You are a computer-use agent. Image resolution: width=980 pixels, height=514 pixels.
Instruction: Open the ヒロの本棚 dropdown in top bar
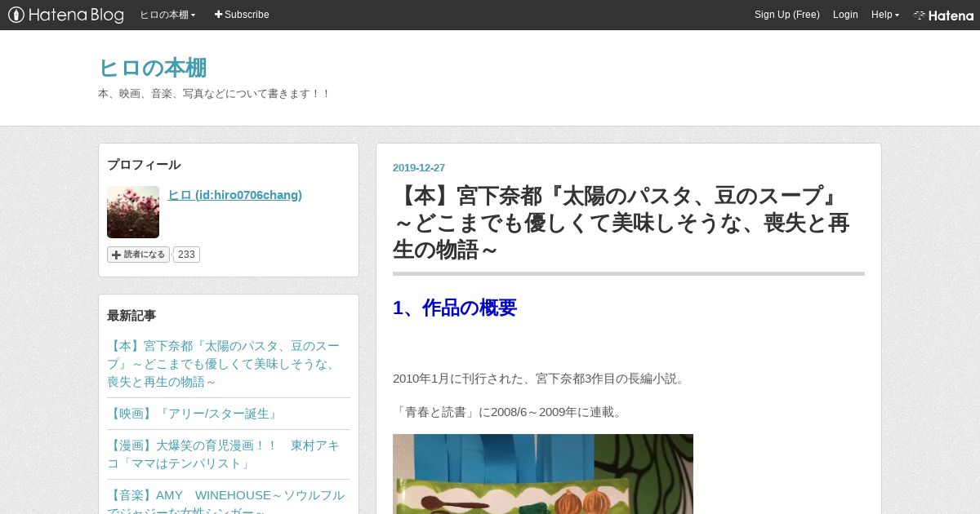tap(167, 15)
